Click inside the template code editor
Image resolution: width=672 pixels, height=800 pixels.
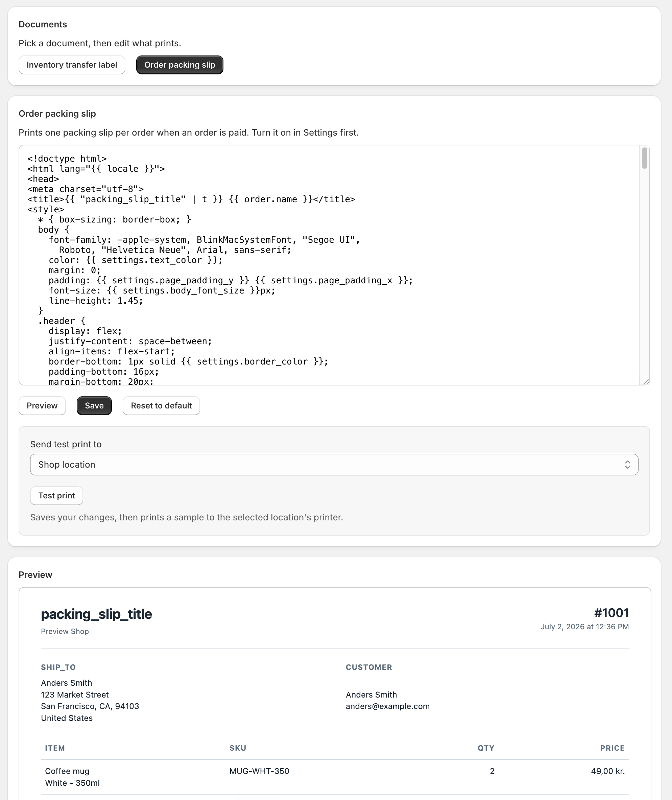click(x=329, y=265)
